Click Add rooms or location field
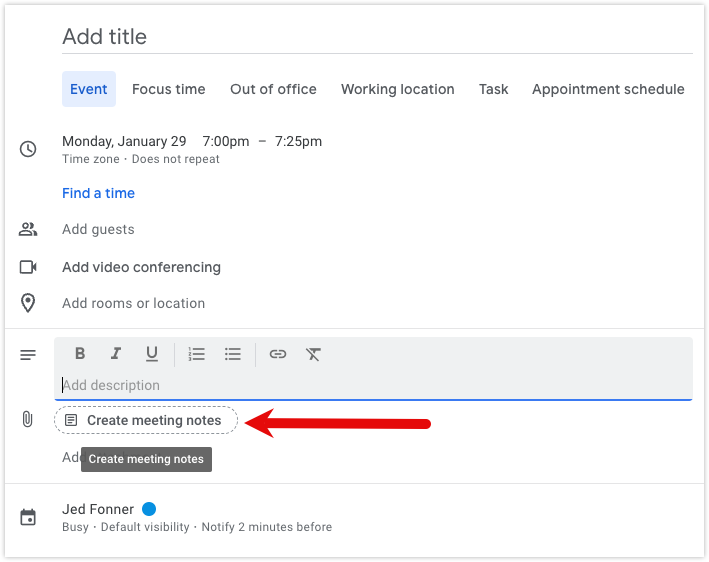The height and width of the screenshot is (562, 709). point(133,303)
